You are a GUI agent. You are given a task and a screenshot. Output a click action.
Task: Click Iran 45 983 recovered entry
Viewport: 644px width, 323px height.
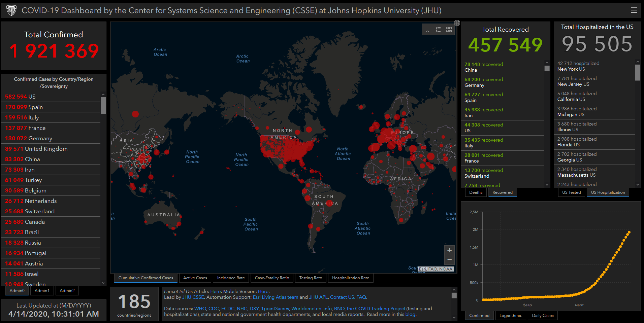pyautogui.click(x=503, y=113)
